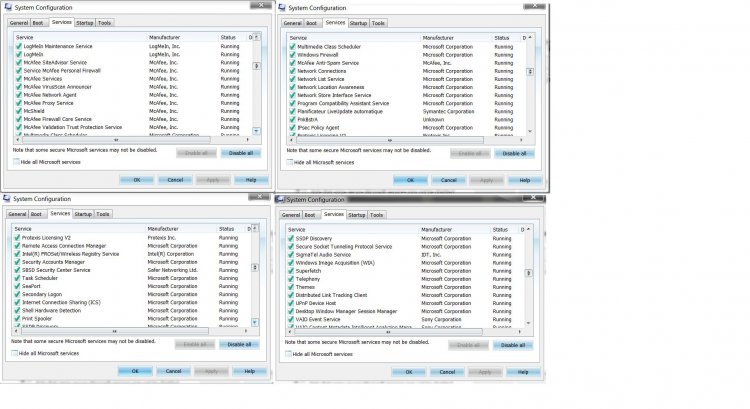Uncheck the Themes service
The image size is (750, 409).
291,287
